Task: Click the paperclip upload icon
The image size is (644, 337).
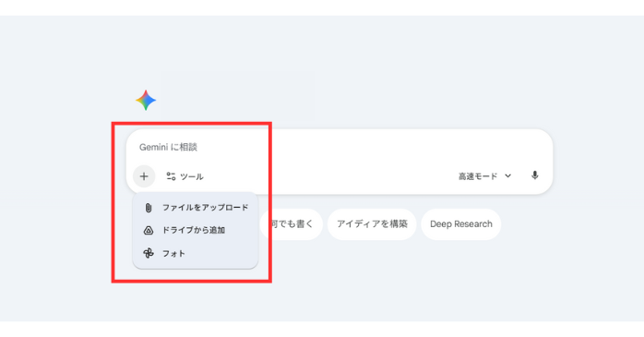Action: click(x=149, y=208)
